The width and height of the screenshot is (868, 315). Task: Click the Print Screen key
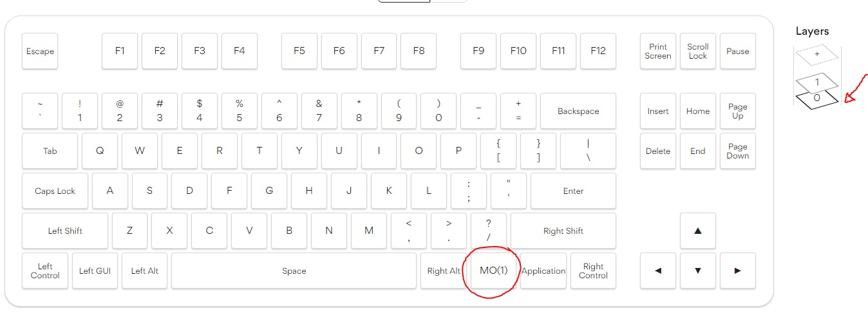tap(657, 51)
